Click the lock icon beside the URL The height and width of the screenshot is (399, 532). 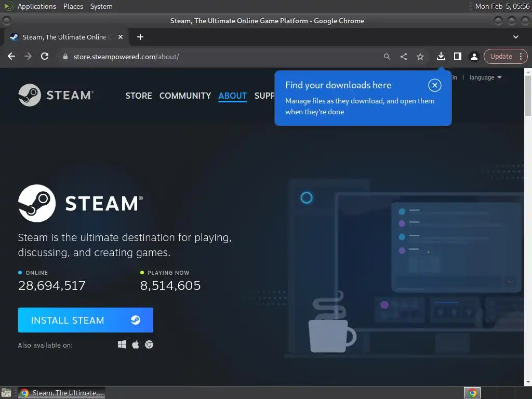65,57
